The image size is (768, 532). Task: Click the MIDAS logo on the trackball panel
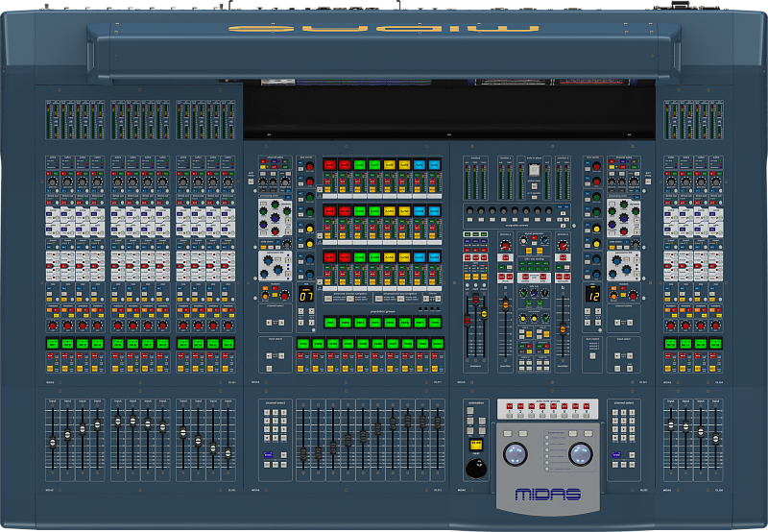547,496
